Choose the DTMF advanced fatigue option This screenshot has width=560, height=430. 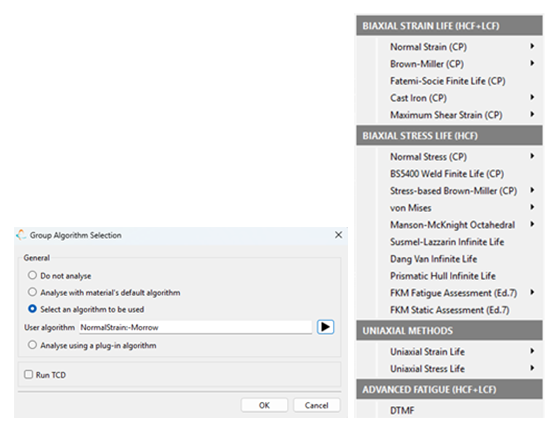tap(402, 410)
